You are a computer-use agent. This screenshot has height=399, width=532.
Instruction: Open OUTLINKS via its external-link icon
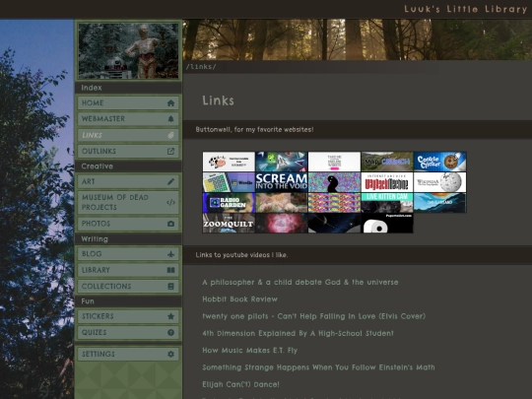tap(170, 152)
